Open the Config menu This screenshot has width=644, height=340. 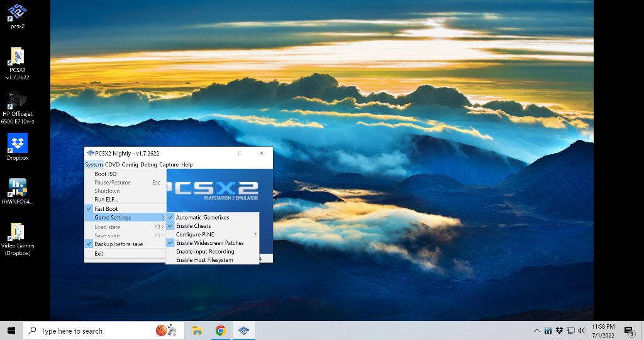130,164
